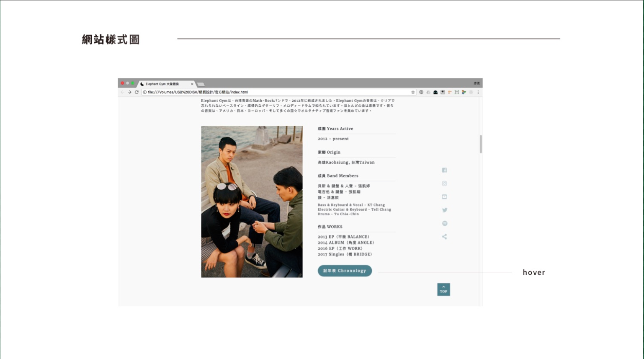Click Electric Guitar & Keyboard - Tell Chang

click(354, 209)
